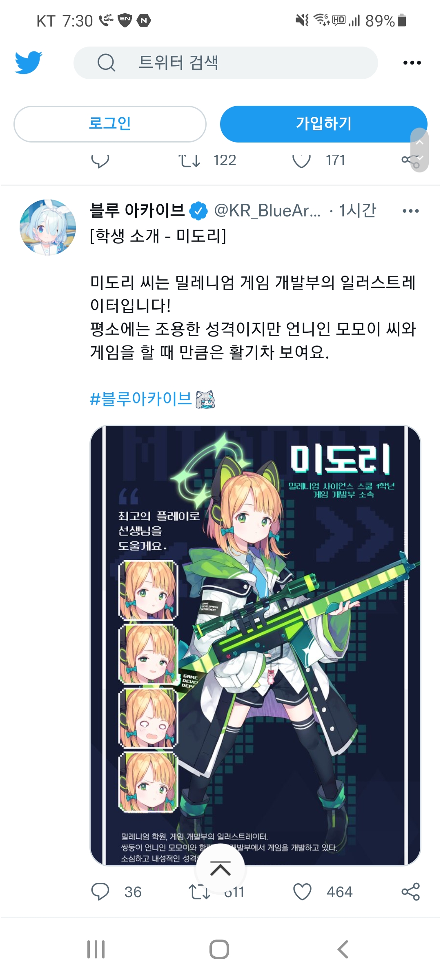Open the top-right three-dot menu

click(x=412, y=63)
